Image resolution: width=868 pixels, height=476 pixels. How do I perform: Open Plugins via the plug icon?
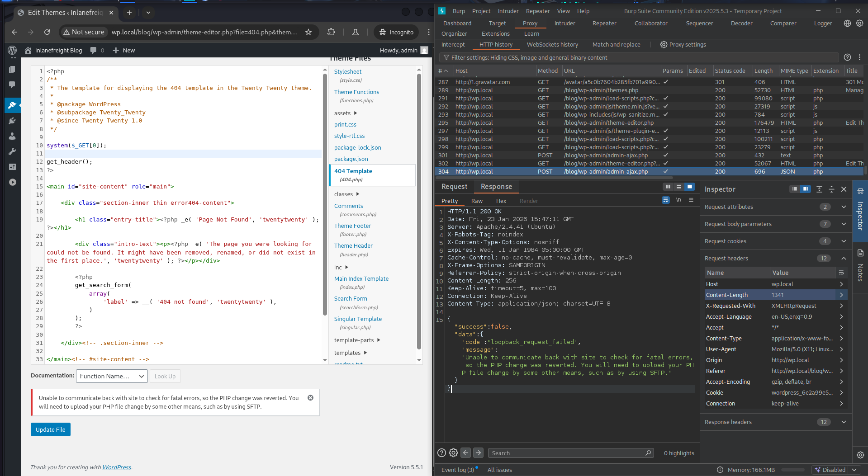pyautogui.click(x=12, y=121)
